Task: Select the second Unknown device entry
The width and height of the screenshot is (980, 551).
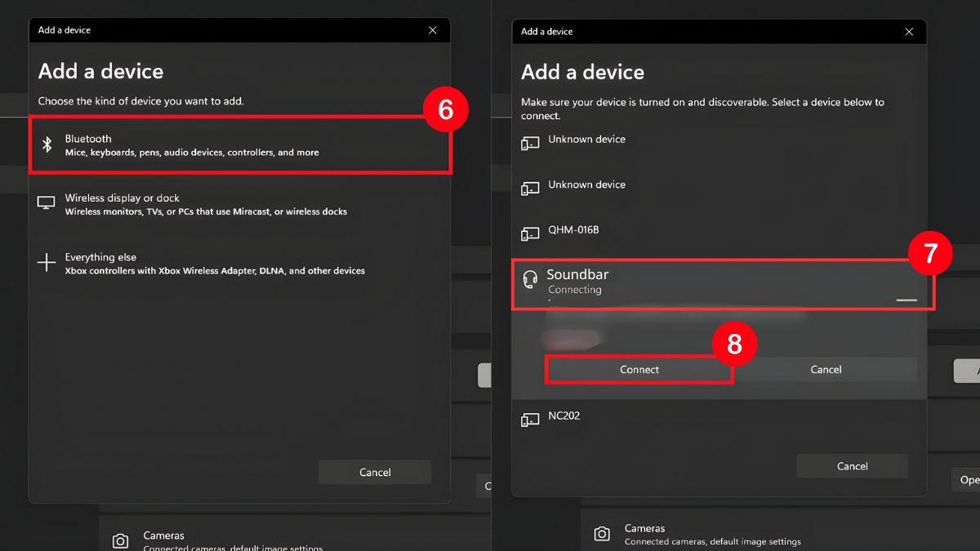Action: point(586,185)
